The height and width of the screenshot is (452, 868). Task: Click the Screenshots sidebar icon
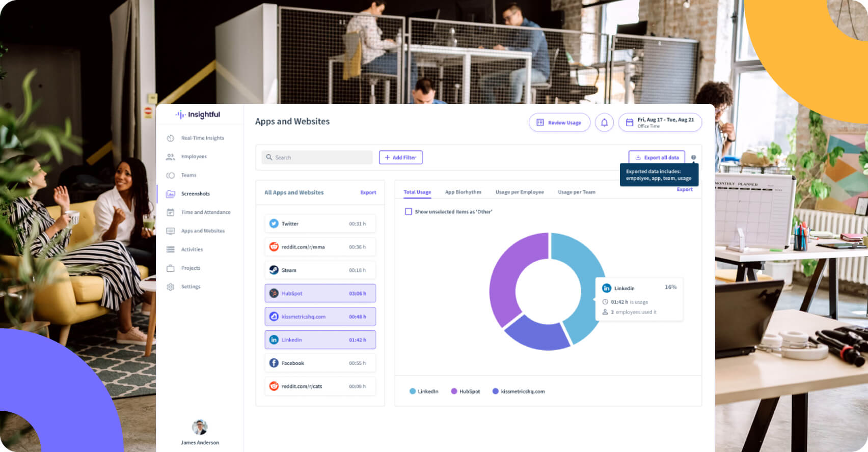click(x=171, y=194)
